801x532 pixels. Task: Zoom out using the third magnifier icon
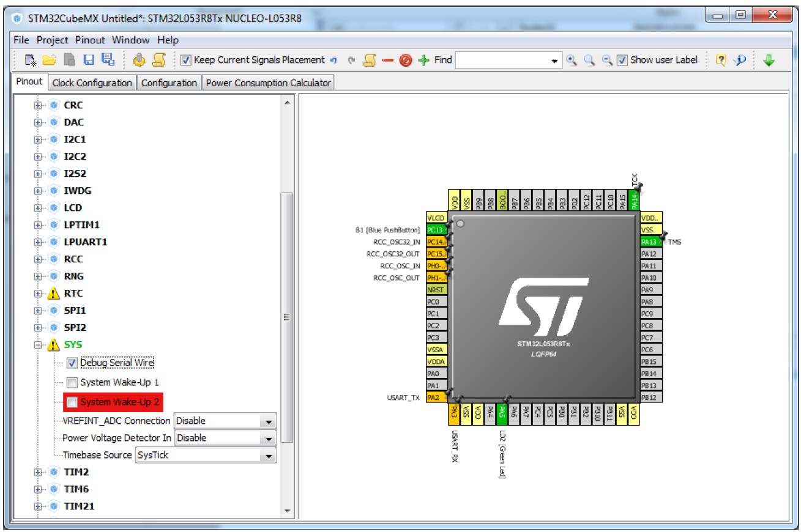[607, 60]
